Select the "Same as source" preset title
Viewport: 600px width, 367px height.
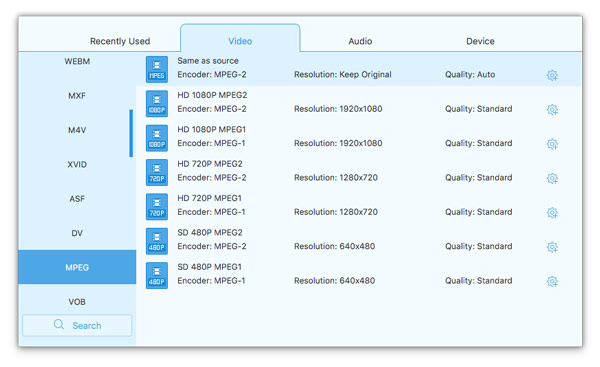click(x=208, y=60)
